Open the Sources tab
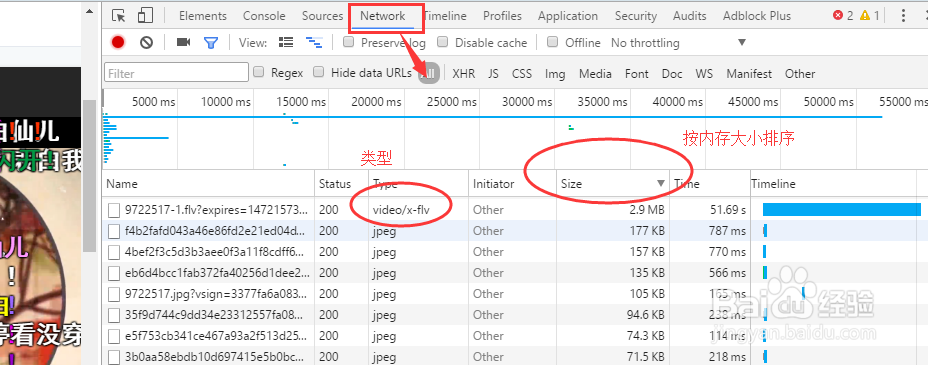 [322, 16]
